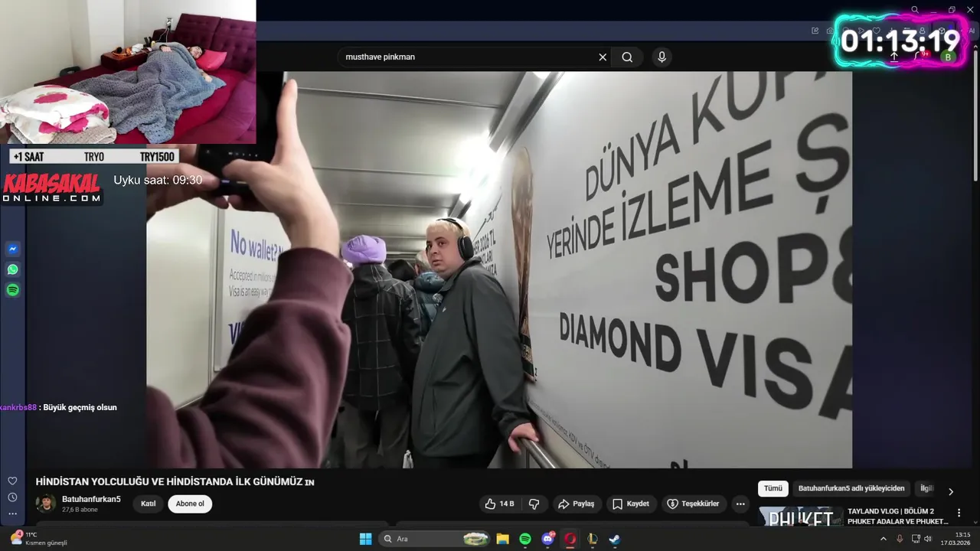Click Abone ol subscribe button
The height and width of the screenshot is (551, 980).
(190, 504)
